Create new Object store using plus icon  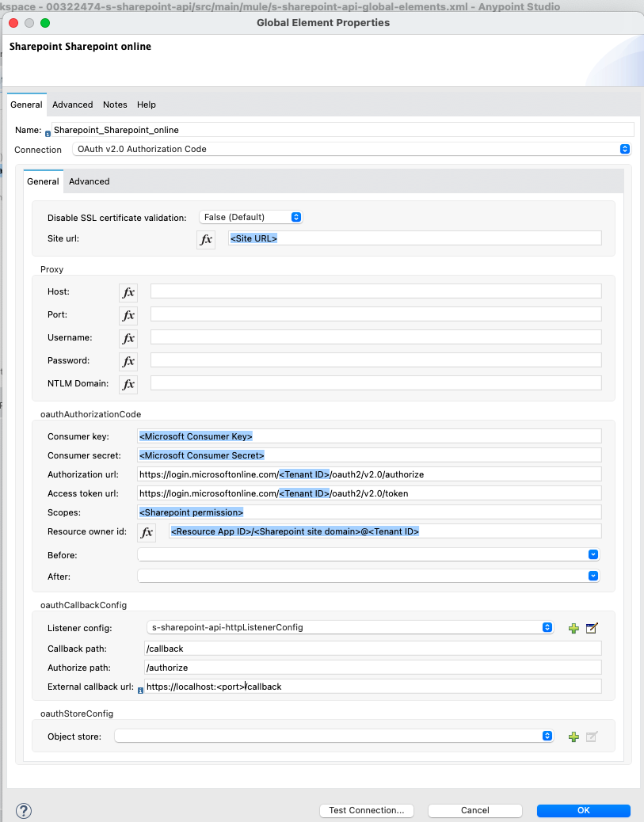[x=574, y=736]
